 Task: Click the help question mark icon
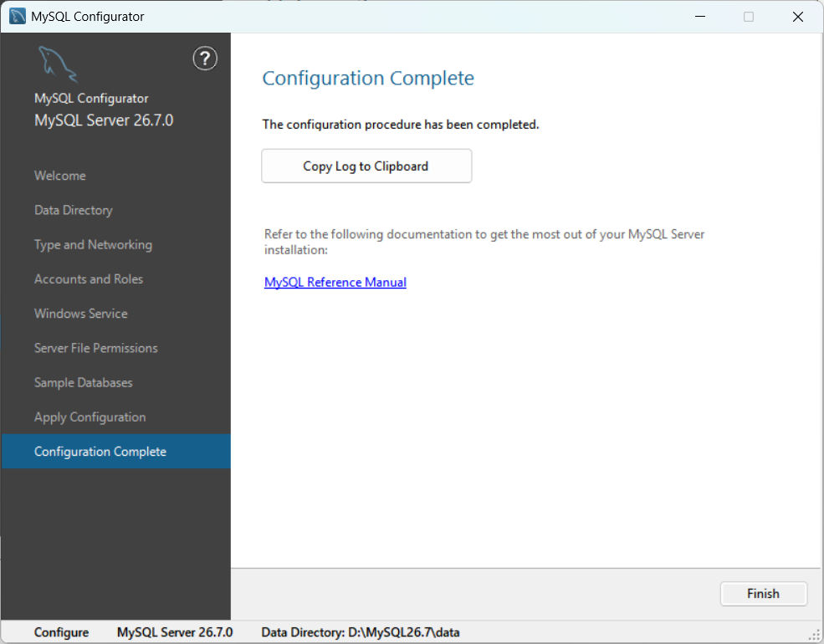click(x=205, y=59)
